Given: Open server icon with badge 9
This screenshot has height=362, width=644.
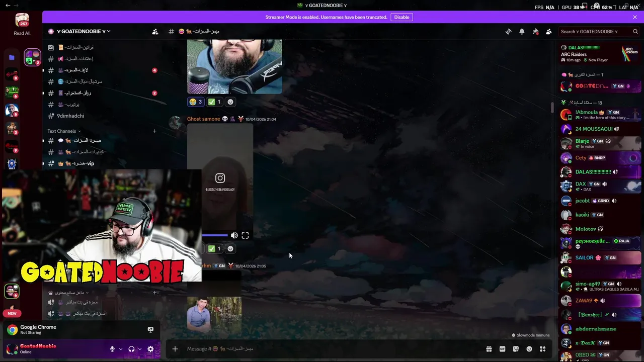Looking at the screenshot, I should (12, 146).
